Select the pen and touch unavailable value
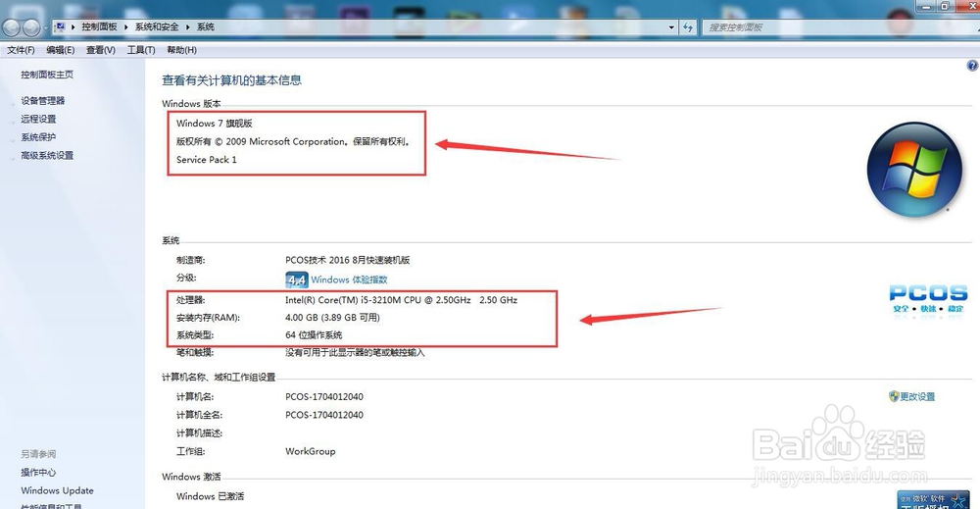This screenshot has height=509, width=980. tap(355, 353)
